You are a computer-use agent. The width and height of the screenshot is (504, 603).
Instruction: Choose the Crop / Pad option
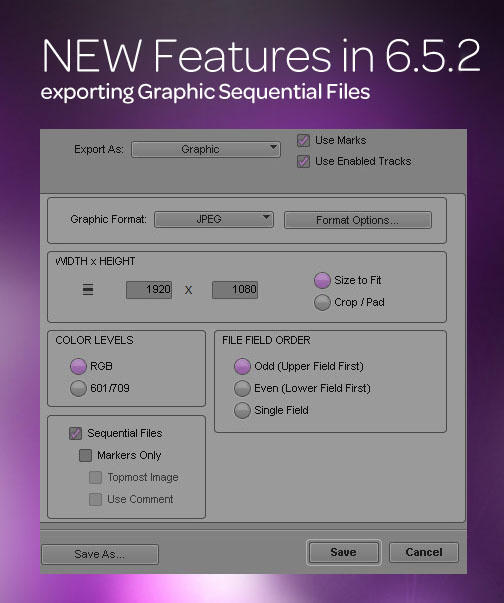coord(322,302)
